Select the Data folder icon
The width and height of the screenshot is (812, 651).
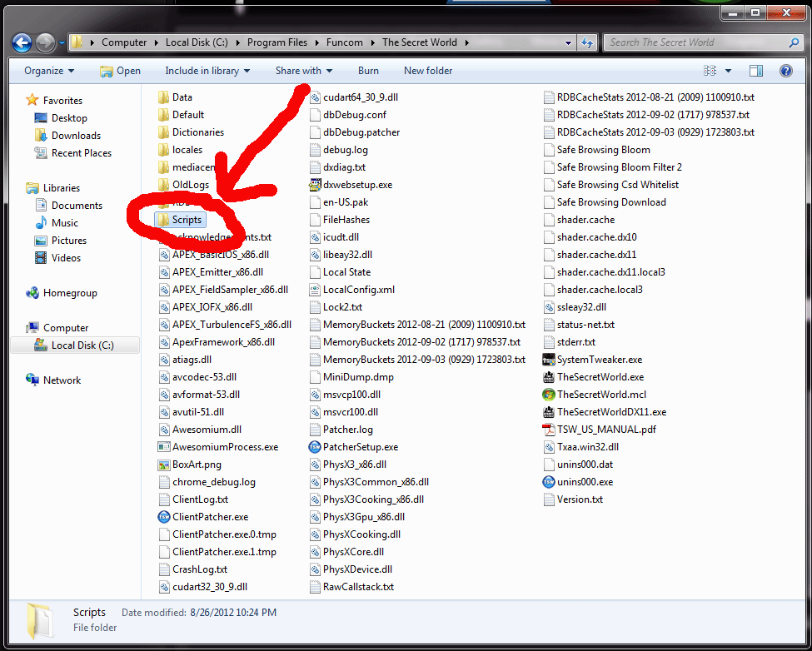(x=163, y=97)
